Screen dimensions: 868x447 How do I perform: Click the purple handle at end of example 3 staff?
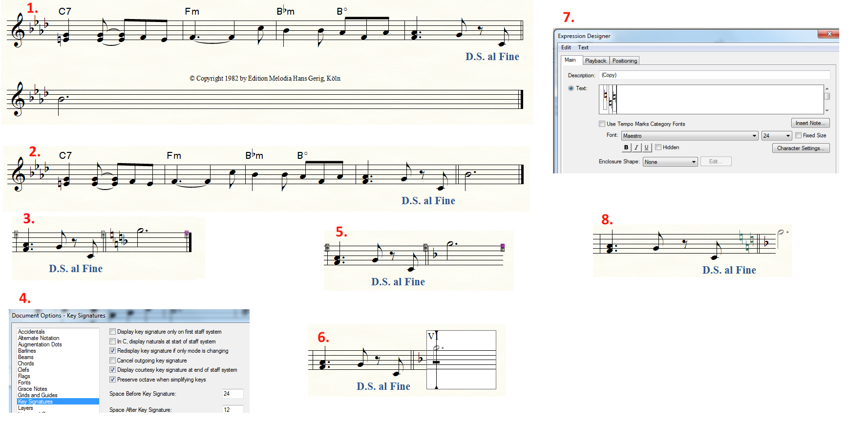[x=187, y=234]
